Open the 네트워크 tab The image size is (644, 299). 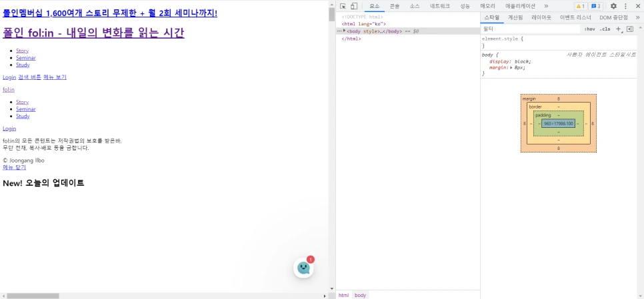pyautogui.click(x=440, y=6)
